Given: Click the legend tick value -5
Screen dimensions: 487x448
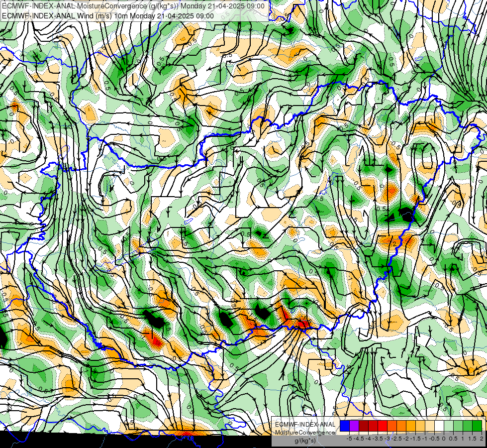Looking at the screenshot, I should click(349, 439).
